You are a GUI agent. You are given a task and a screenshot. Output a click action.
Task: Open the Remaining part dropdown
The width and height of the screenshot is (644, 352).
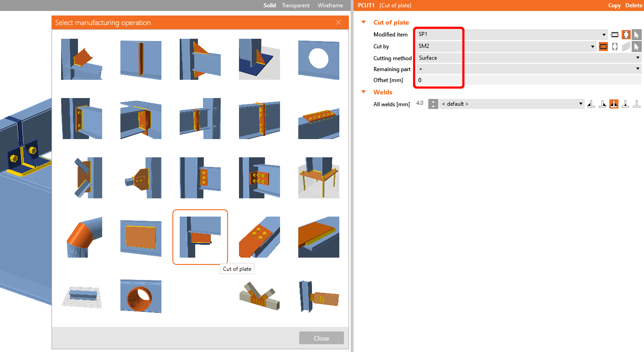529,69
